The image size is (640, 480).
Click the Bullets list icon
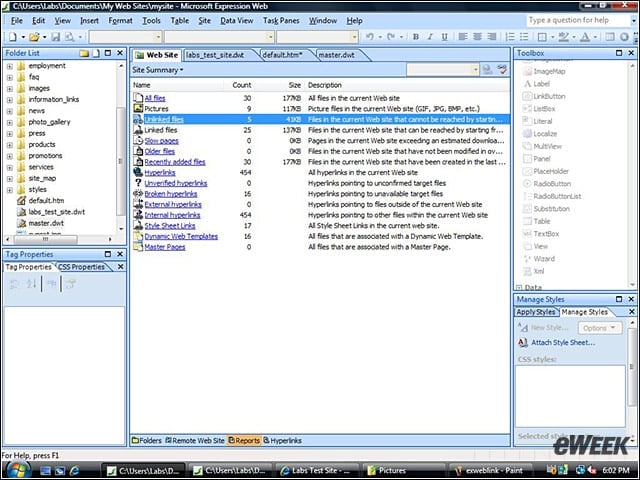pyautogui.click(x=524, y=37)
